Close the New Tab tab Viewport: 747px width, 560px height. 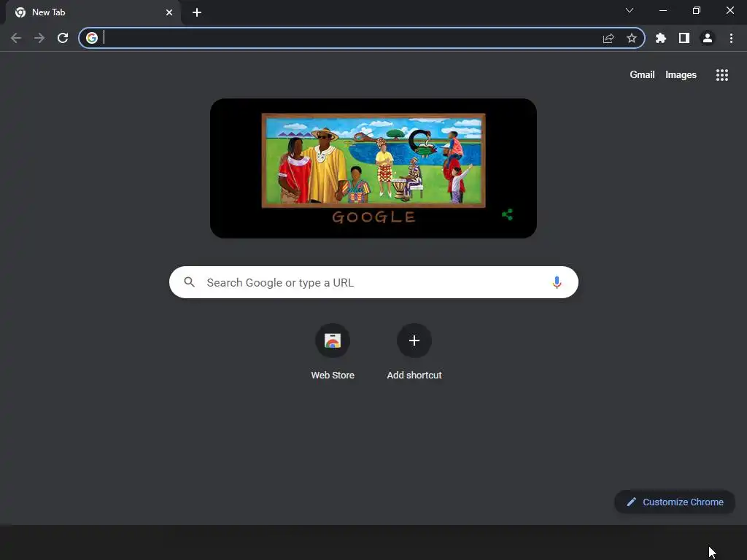(169, 12)
